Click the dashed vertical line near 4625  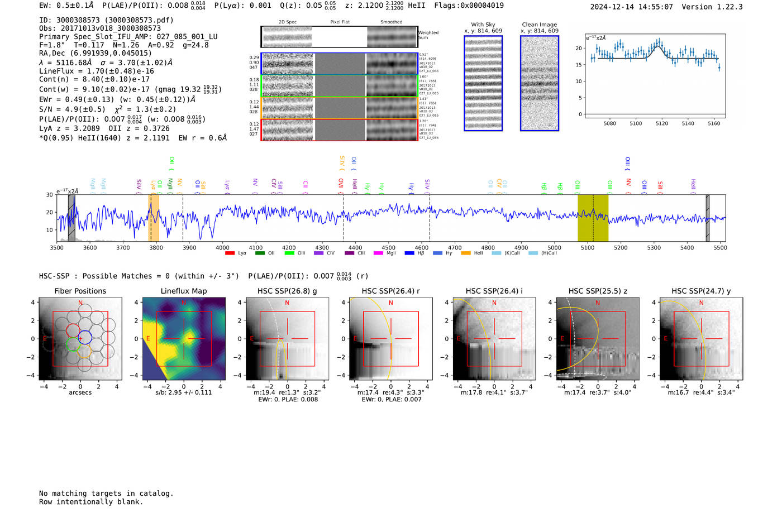[430, 218]
